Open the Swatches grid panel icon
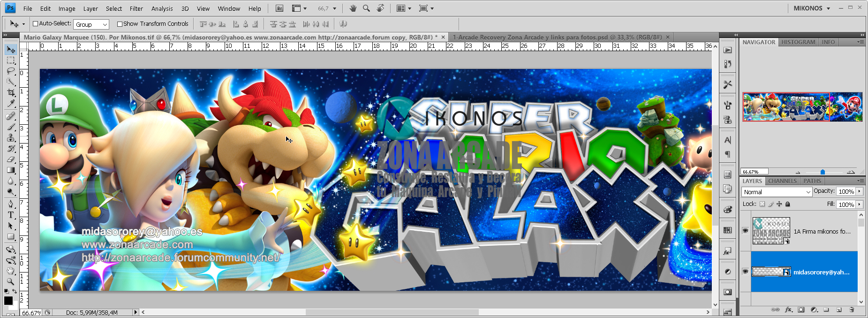The image size is (868, 318). 727,230
